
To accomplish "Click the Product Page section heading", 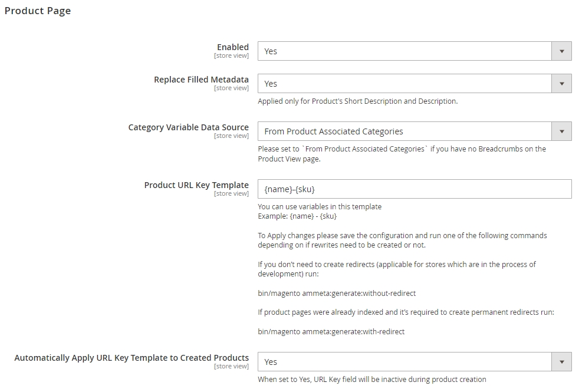I will click(x=38, y=11).
